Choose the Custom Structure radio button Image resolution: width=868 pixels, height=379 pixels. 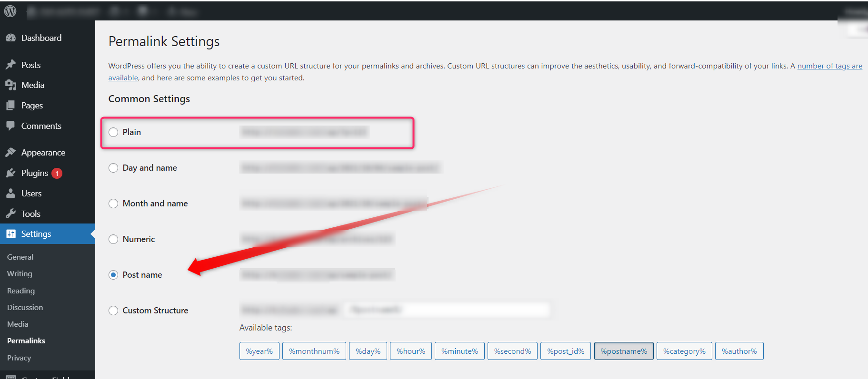pyautogui.click(x=113, y=311)
